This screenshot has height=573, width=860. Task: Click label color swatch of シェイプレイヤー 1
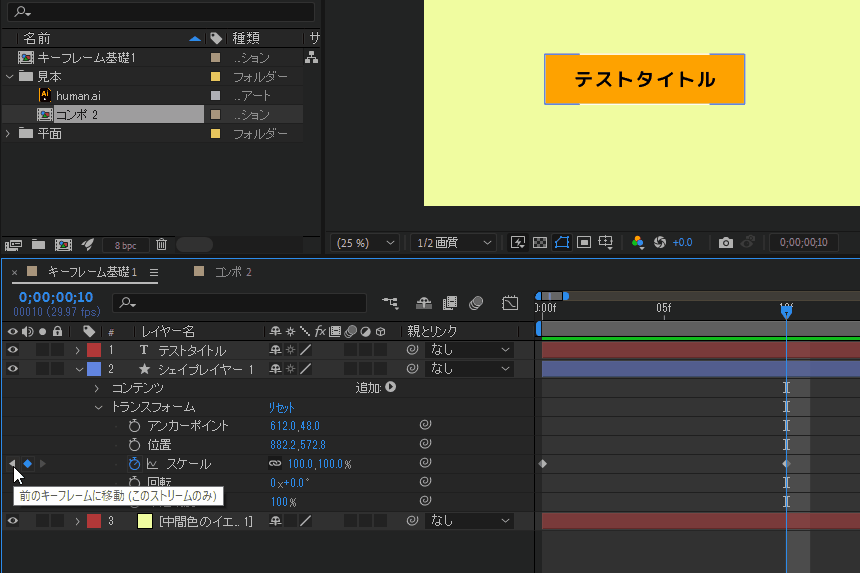click(94, 369)
